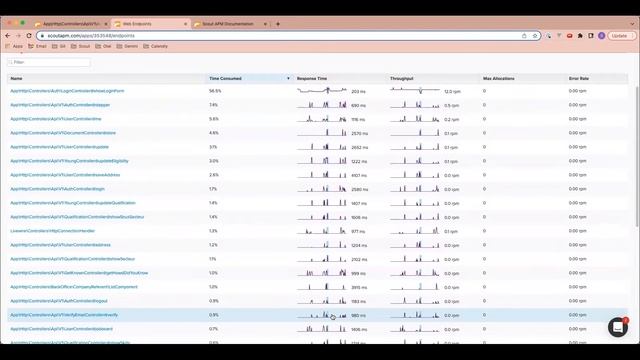This screenshot has width=640, height=360.
Task: Open the Apps bookmark
Action: [x=14, y=47]
